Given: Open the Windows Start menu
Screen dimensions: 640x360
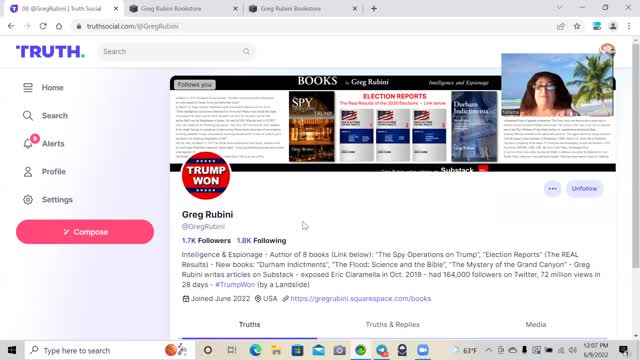Looking at the screenshot, I should 12,350.
